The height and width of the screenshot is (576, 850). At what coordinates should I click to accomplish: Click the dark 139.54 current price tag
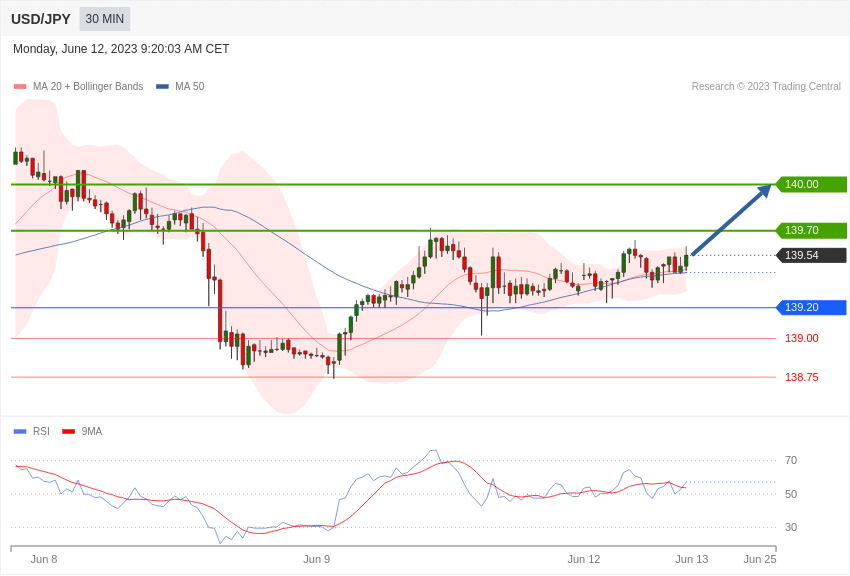811,255
